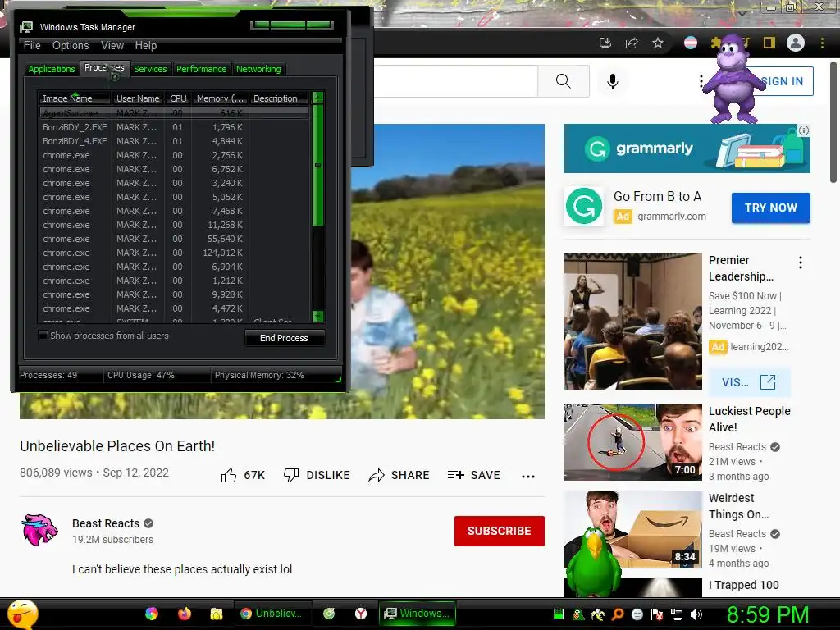
Task: Click process list scroll up arrow
Action: (x=317, y=98)
